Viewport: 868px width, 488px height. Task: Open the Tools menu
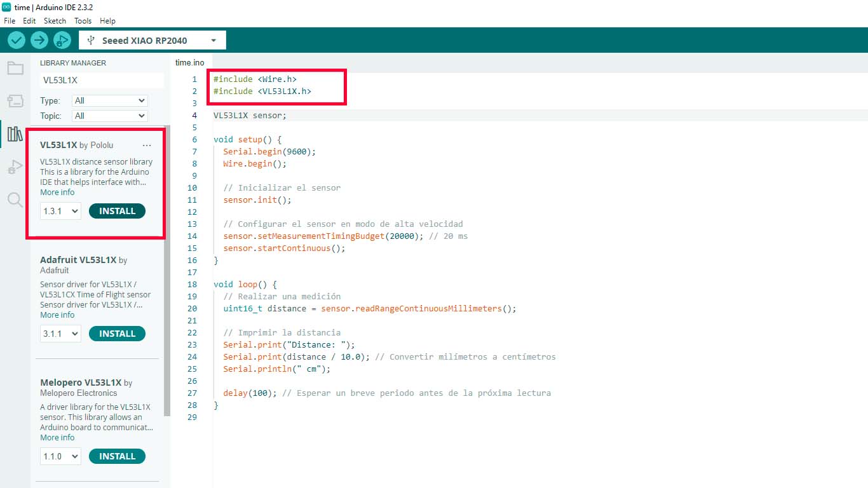(83, 21)
